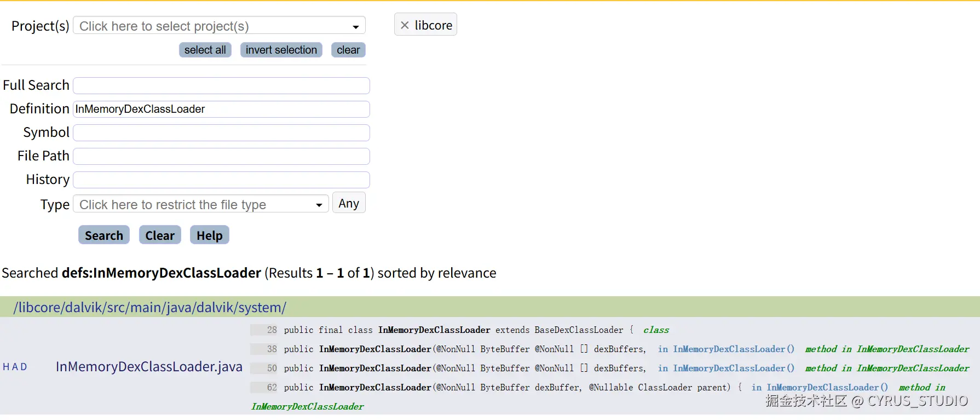980x420 pixels.
Task: Click the libcore selected project label
Action: [x=433, y=25]
